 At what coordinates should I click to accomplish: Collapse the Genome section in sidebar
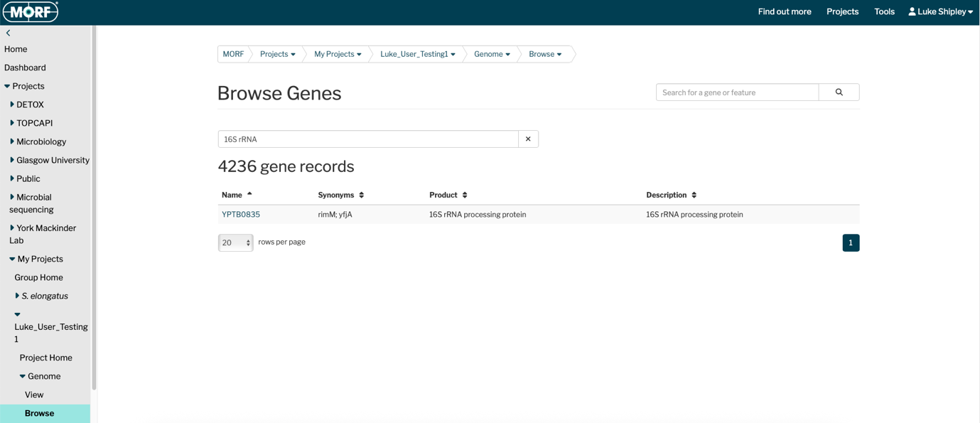[23, 376]
